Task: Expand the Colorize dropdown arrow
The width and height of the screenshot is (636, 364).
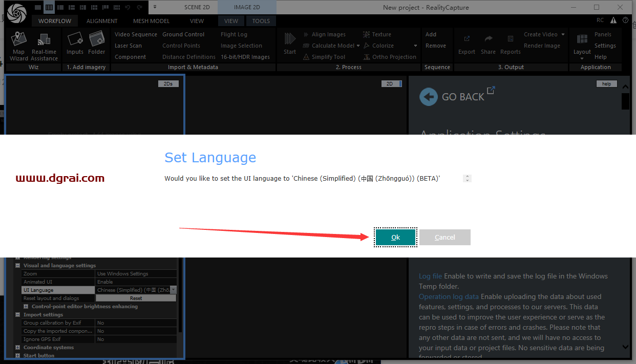Action: coord(415,46)
